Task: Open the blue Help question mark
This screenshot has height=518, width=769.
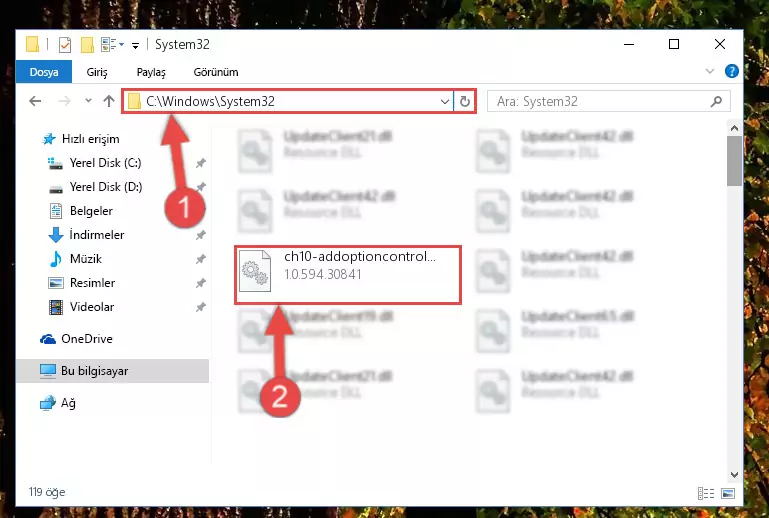Action: click(731, 72)
